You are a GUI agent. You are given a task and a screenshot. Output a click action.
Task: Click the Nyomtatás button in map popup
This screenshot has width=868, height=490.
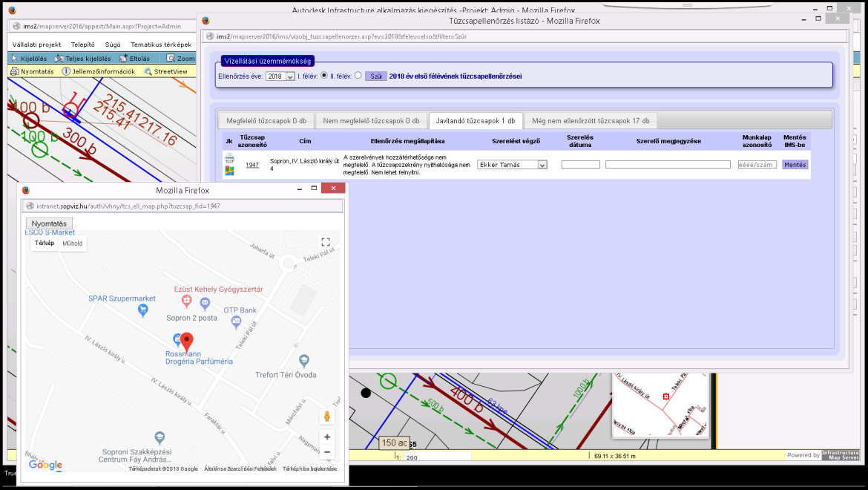[49, 223]
